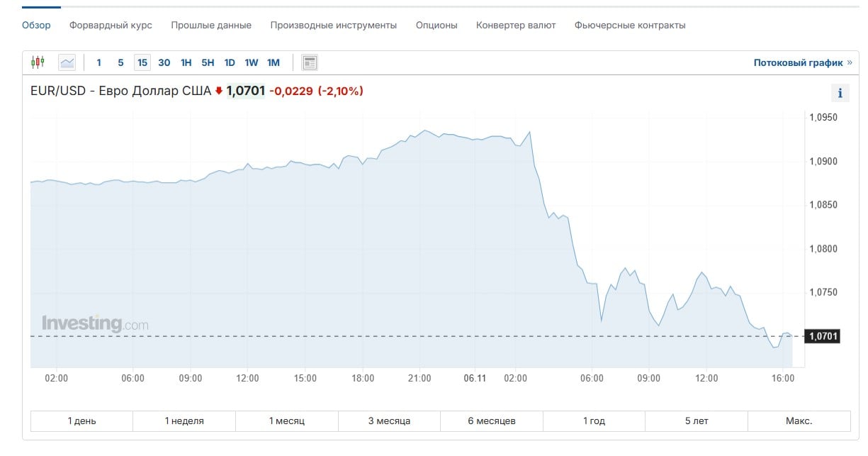
Task: Show the 6 месяцев time range
Action: tap(492, 421)
